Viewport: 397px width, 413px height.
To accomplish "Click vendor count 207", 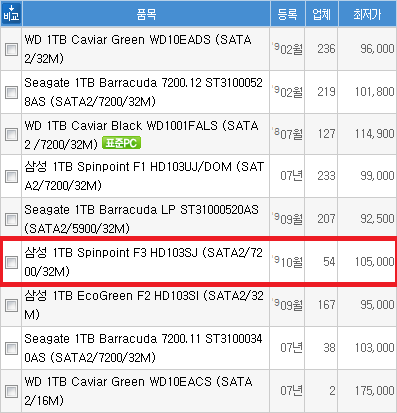I will pos(326,219).
